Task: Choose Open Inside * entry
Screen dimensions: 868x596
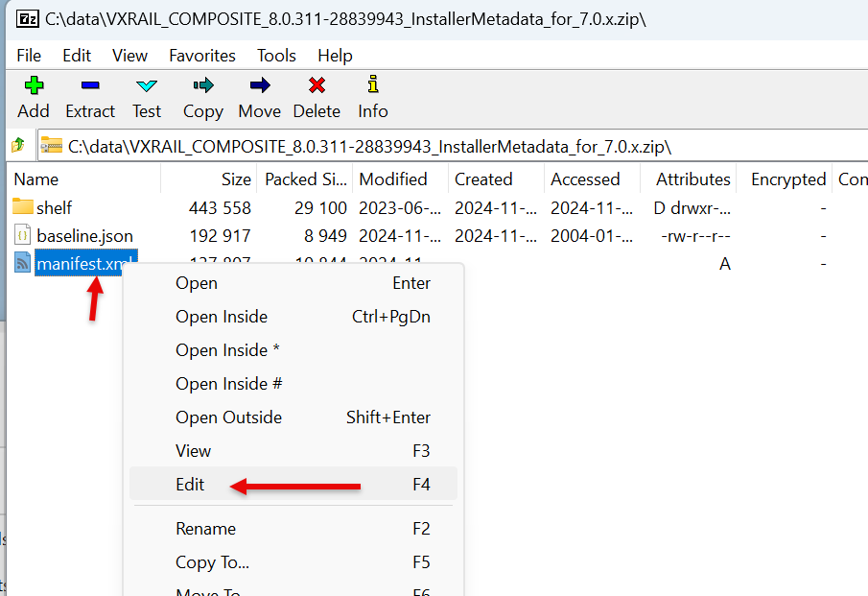Action: pyautogui.click(x=293, y=350)
